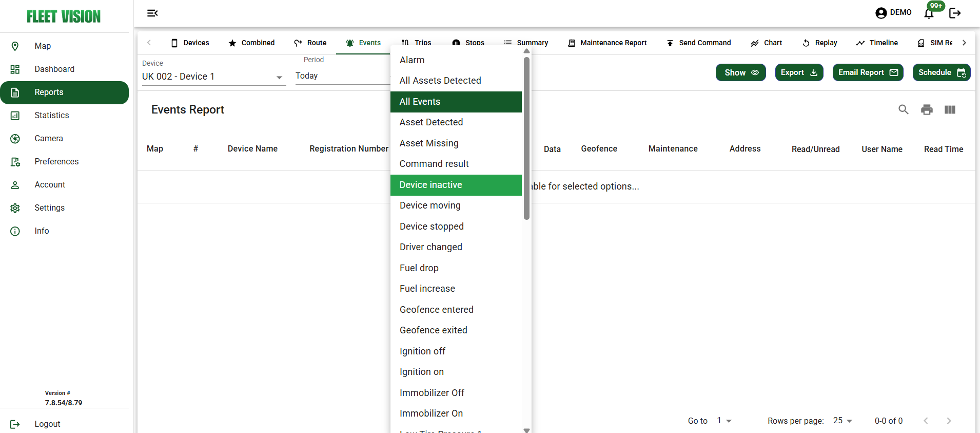Open the Statistics menu item

coord(51,116)
